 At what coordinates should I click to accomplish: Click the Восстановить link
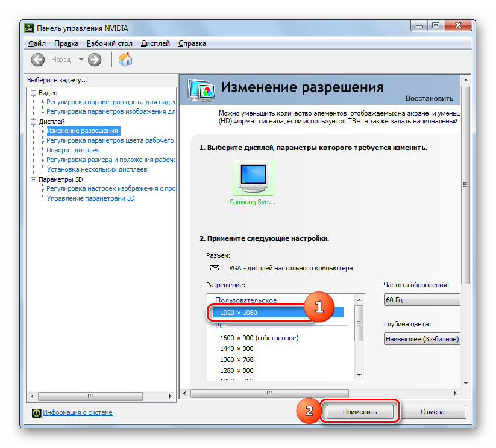coord(429,98)
